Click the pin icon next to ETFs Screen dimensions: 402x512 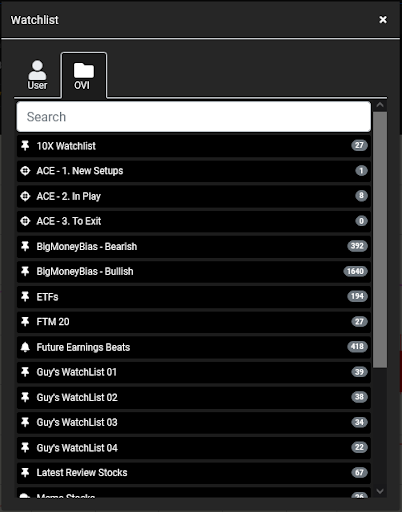pos(25,297)
